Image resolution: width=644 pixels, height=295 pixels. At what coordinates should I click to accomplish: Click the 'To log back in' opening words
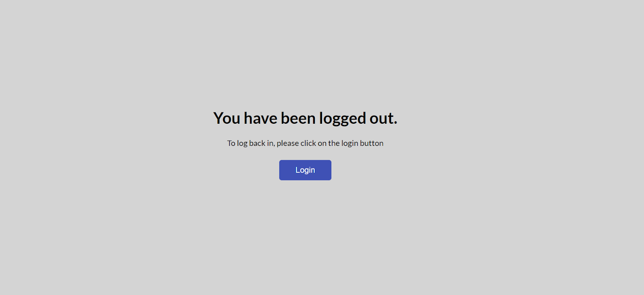tap(251, 143)
